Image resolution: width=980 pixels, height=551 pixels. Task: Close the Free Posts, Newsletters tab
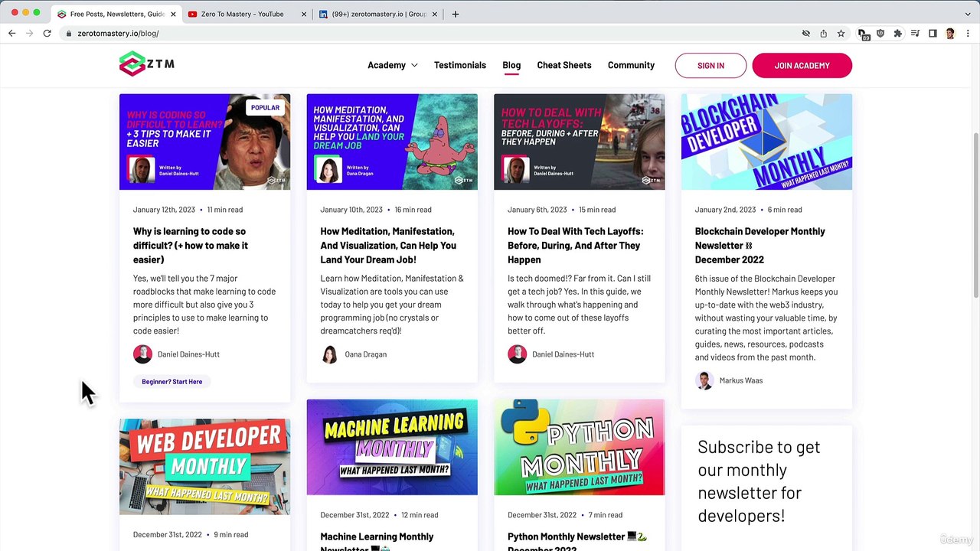173,14
